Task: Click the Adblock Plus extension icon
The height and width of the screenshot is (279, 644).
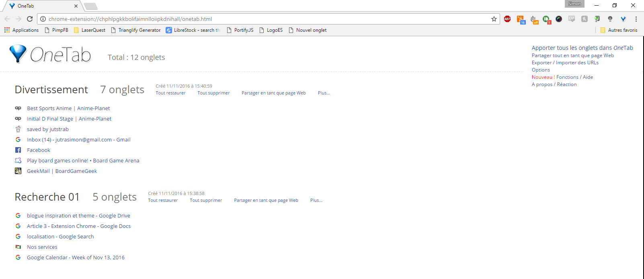Action: pyautogui.click(x=507, y=19)
